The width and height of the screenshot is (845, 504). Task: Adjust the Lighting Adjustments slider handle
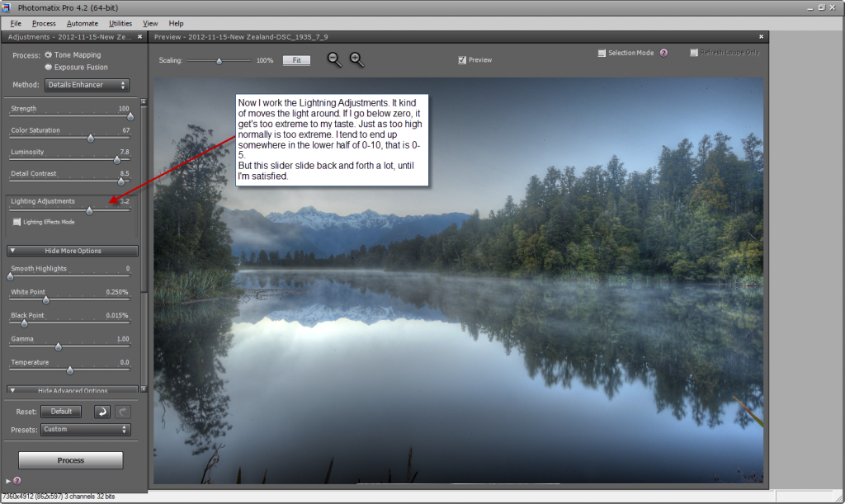point(89,211)
